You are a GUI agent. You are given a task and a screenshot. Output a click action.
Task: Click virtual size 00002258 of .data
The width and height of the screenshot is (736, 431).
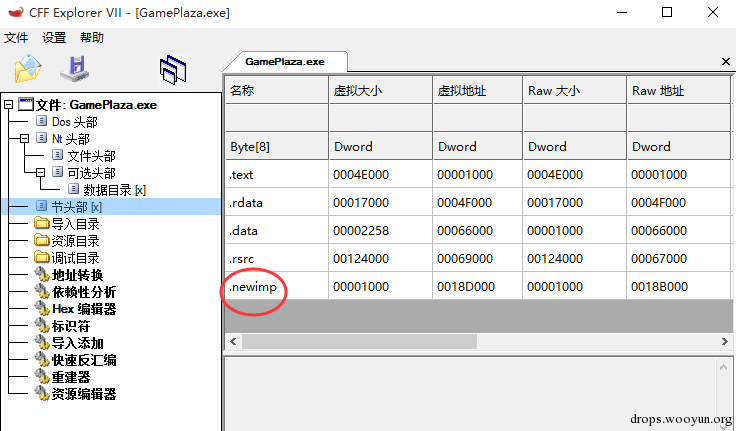coord(361,231)
